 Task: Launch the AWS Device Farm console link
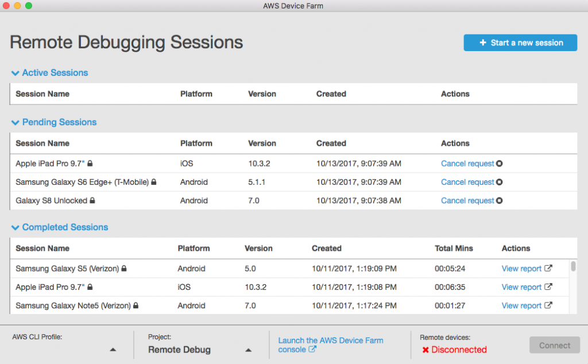330,345
